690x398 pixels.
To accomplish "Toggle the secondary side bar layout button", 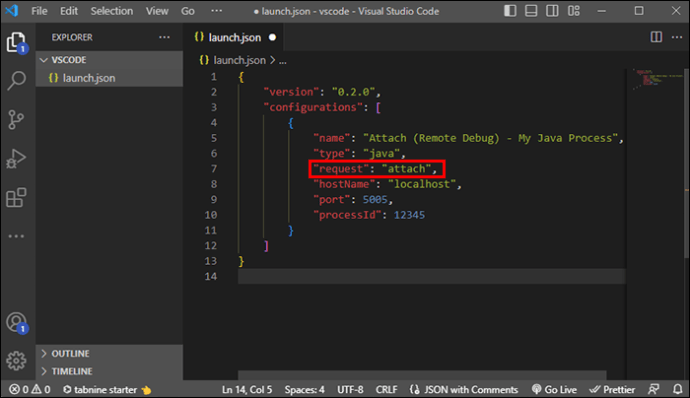I will [552, 11].
